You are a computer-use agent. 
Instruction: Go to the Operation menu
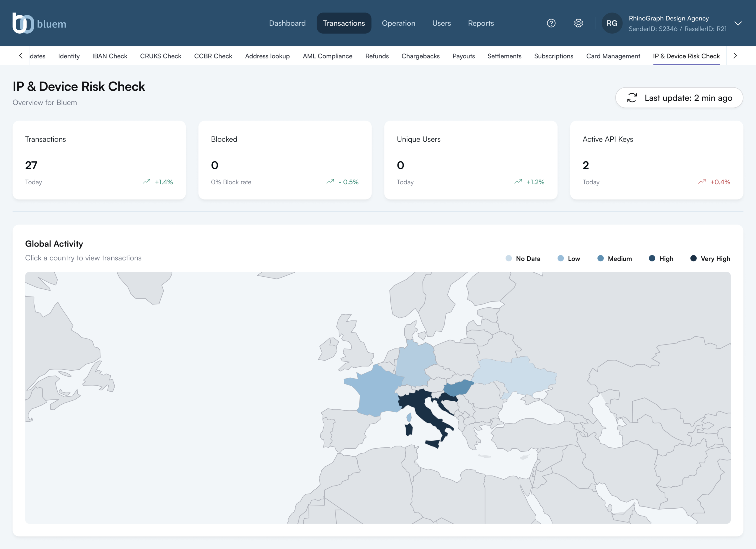coord(398,23)
